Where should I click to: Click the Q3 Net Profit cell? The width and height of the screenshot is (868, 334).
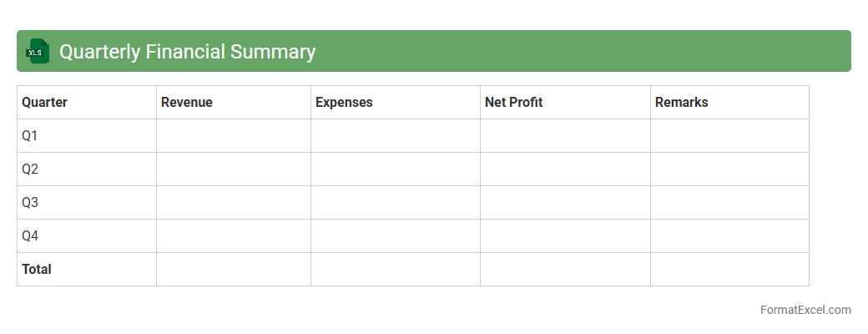click(565, 203)
